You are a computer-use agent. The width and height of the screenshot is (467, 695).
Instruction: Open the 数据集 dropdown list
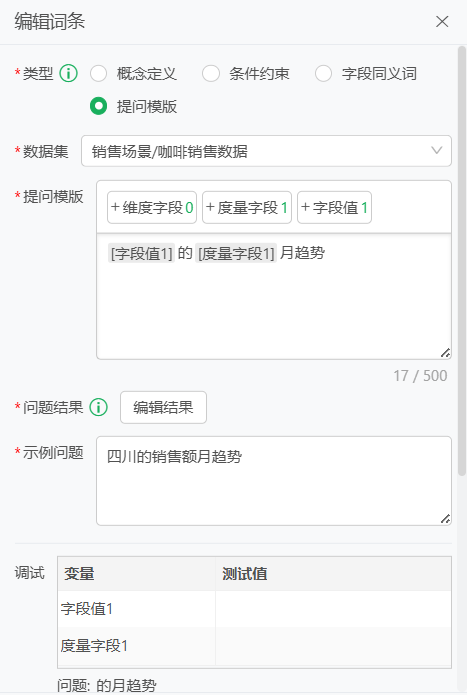click(266, 151)
